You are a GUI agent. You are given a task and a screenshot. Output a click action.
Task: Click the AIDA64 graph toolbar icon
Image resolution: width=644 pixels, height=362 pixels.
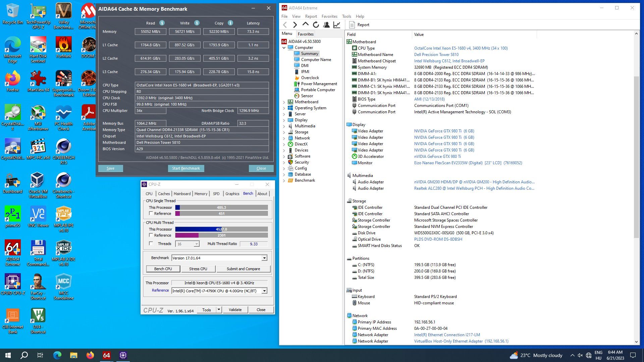click(x=337, y=25)
